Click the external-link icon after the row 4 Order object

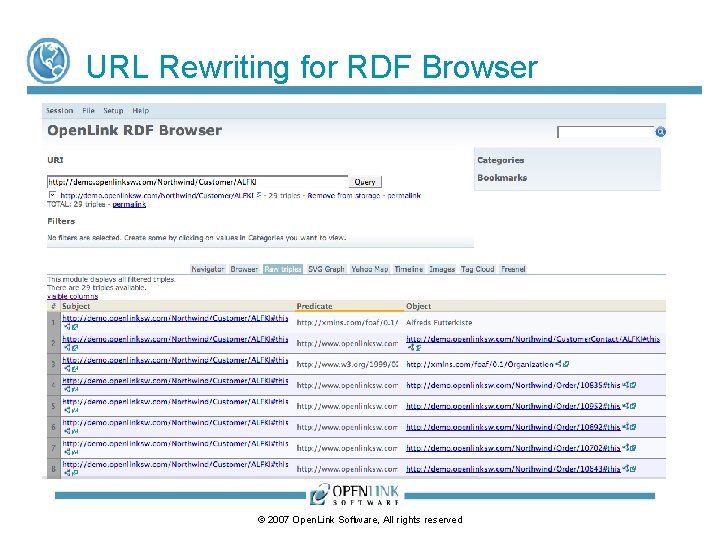coord(633,385)
